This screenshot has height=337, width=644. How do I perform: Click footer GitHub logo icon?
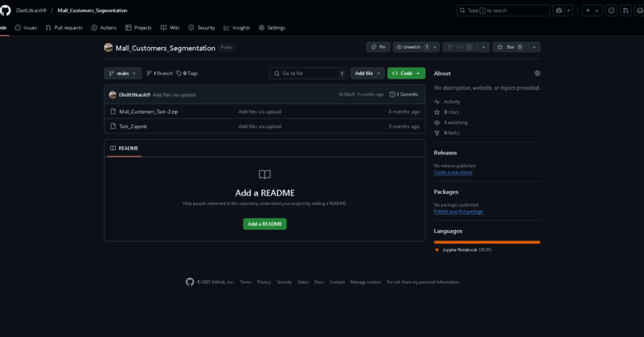(x=189, y=282)
